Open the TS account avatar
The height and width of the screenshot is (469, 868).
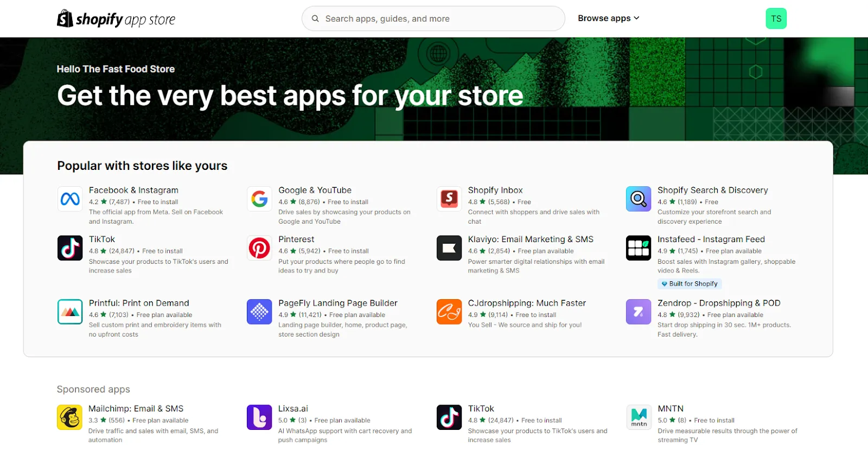[776, 18]
